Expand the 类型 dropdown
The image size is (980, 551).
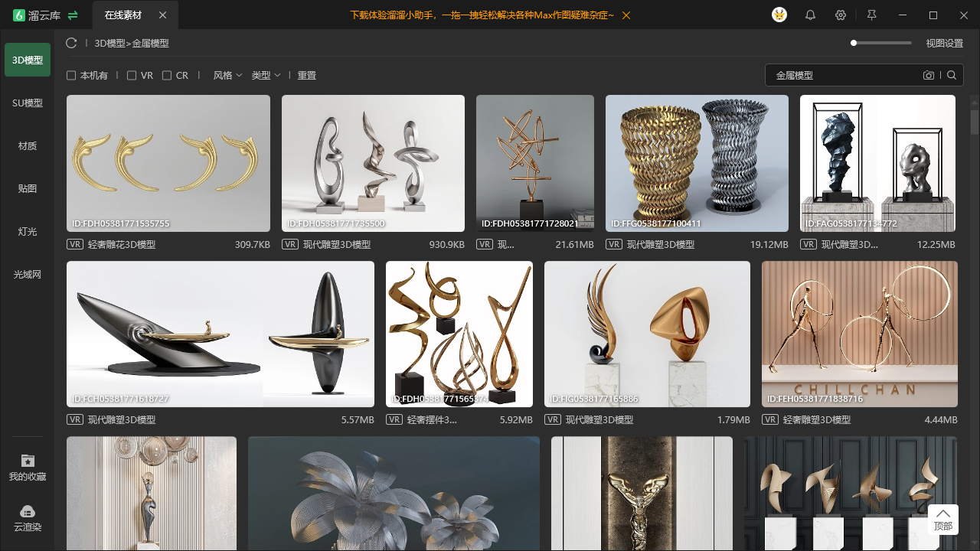(x=266, y=76)
